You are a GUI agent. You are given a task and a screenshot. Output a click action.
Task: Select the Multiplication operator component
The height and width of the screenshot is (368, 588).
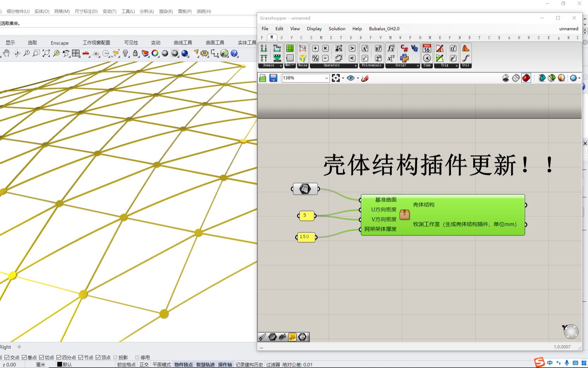click(325, 48)
